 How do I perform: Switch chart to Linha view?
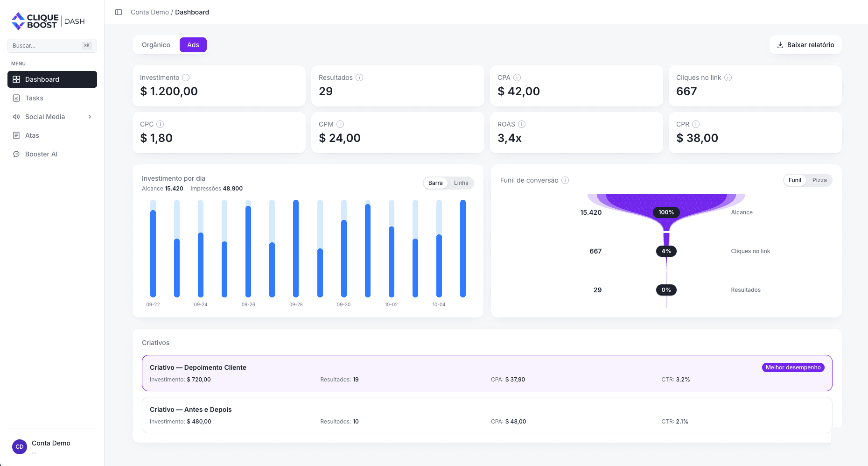pyautogui.click(x=461, y=183)
